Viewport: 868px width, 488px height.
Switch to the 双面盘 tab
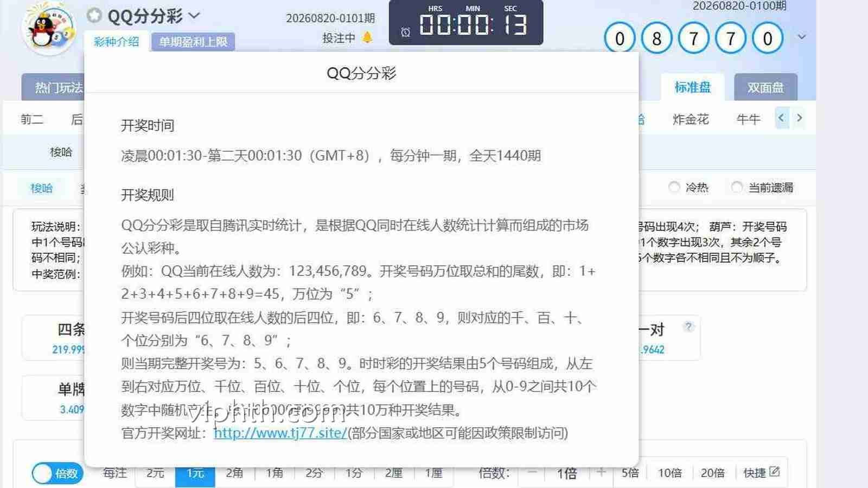[x=765, y=87]
